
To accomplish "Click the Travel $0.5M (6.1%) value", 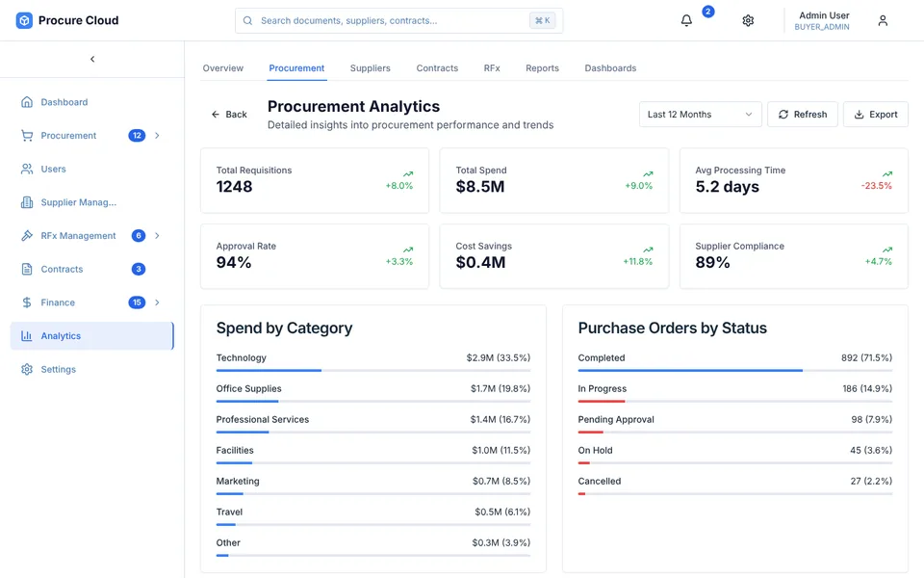I will pyautogui.click(x=502, y=512).
